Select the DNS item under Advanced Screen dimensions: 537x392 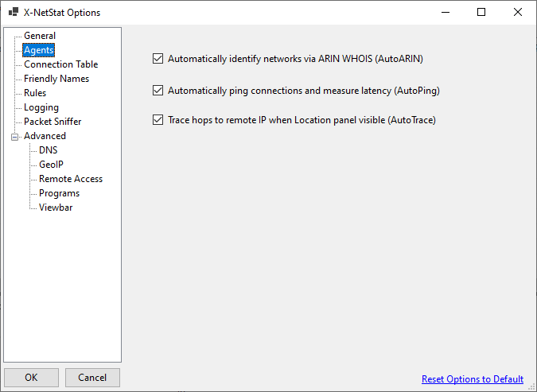48,150
